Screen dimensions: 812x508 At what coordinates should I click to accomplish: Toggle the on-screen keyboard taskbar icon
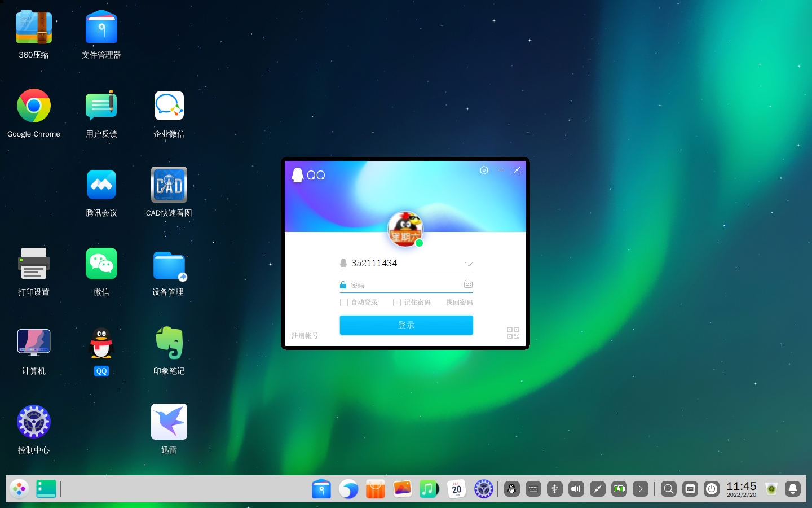point(690,489)
